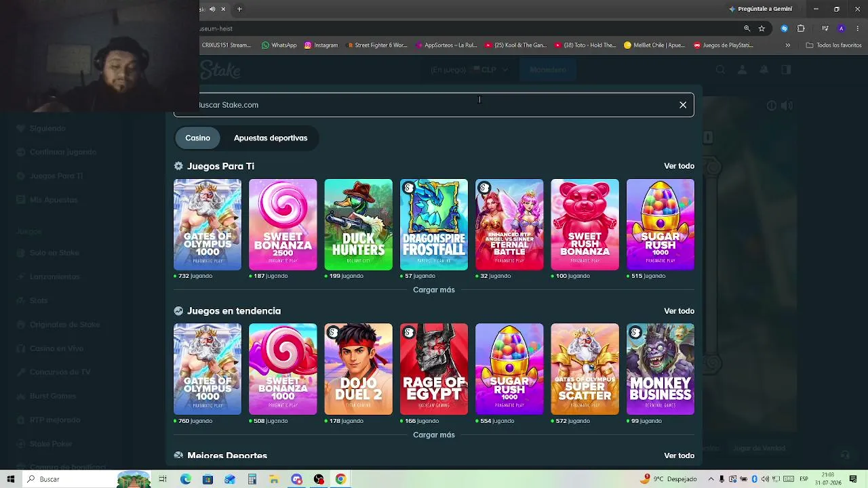
Task: Open the Chrome profile avatar
Action: click(x=841, y=28)
